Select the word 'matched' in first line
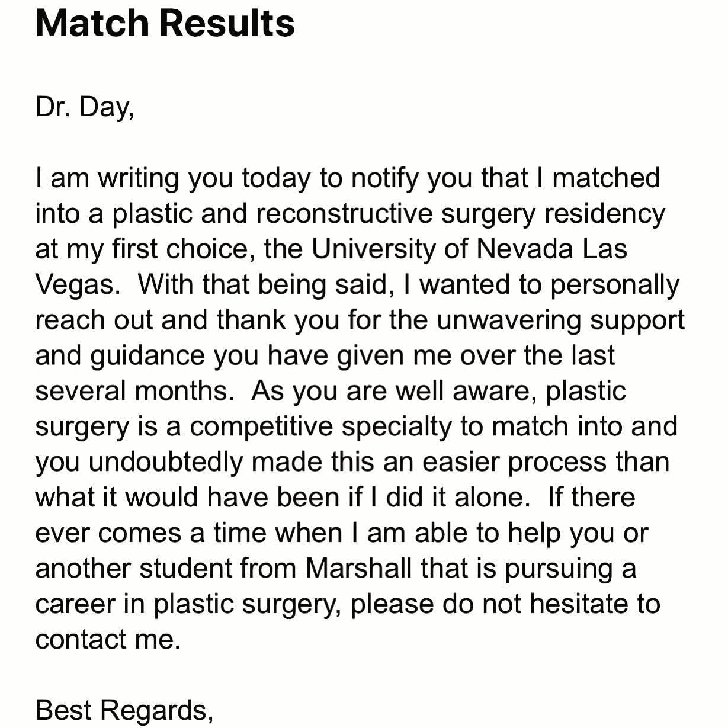 tap(606, 178)
